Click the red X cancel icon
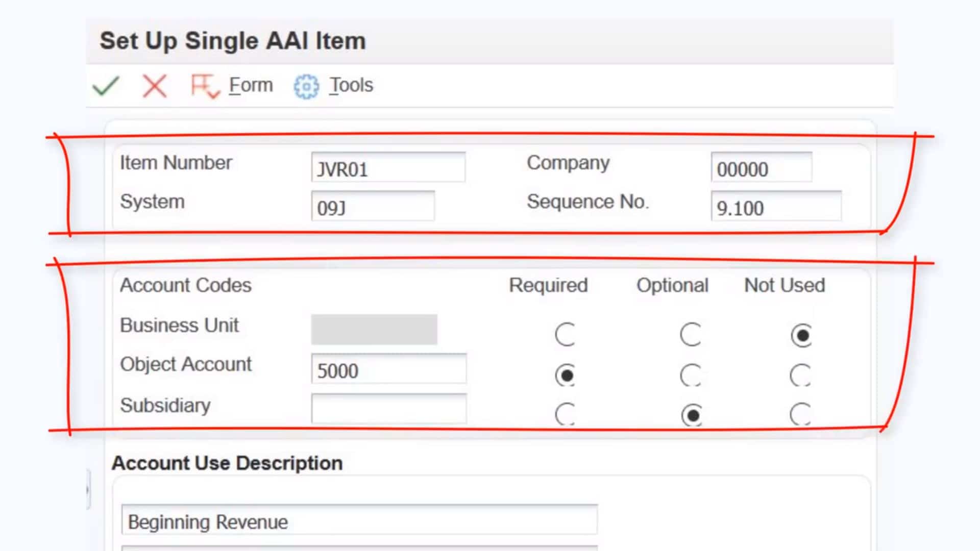980x551 pixels. pyautogui.click(x=154, y=86)
